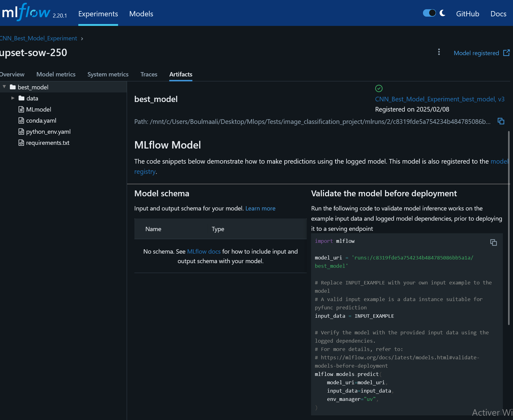Image resolution: width=513 pixels, height=420 pixels.
Task: Switch to the Model metrics tab
Action: [x=56, y=74]
